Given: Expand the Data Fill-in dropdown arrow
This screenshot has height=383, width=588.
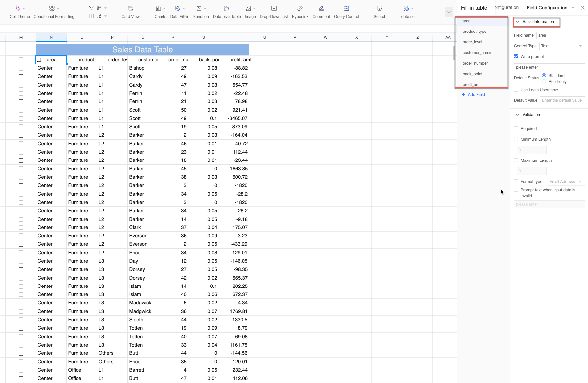Looking at the screenshot, I should click(x=184, y=8).
